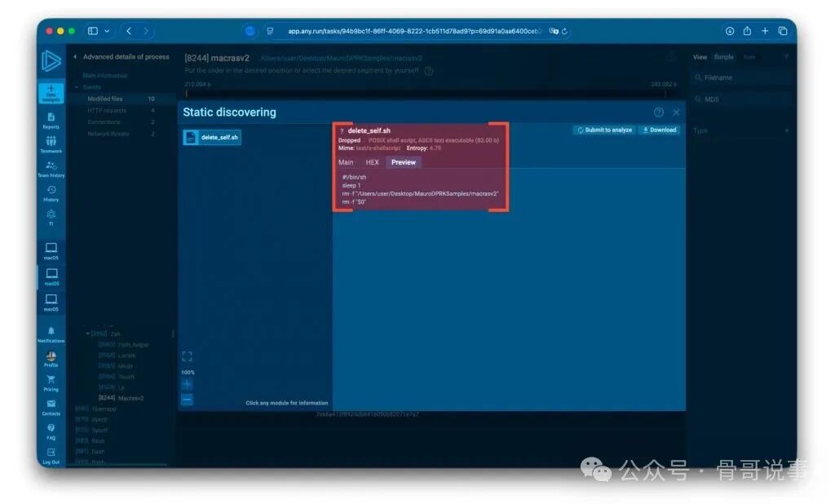Select the Touch process in tree

pos(117,377)
